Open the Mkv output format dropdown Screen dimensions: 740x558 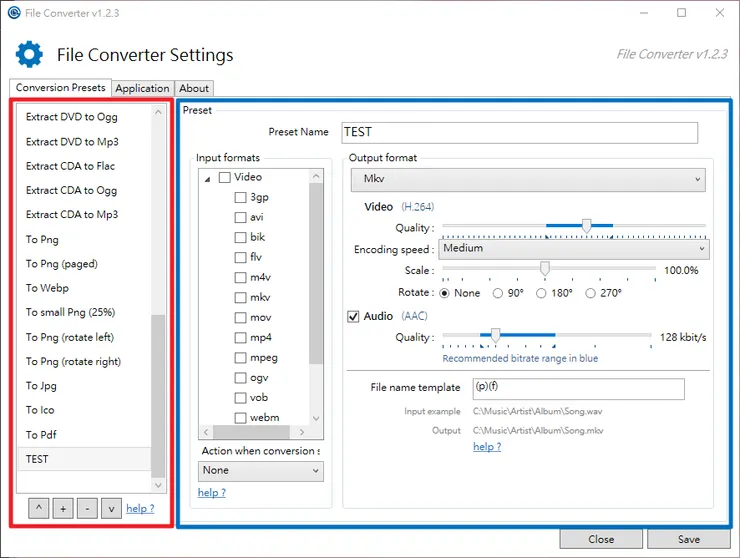pyautogui.click(x=527, y=180)
